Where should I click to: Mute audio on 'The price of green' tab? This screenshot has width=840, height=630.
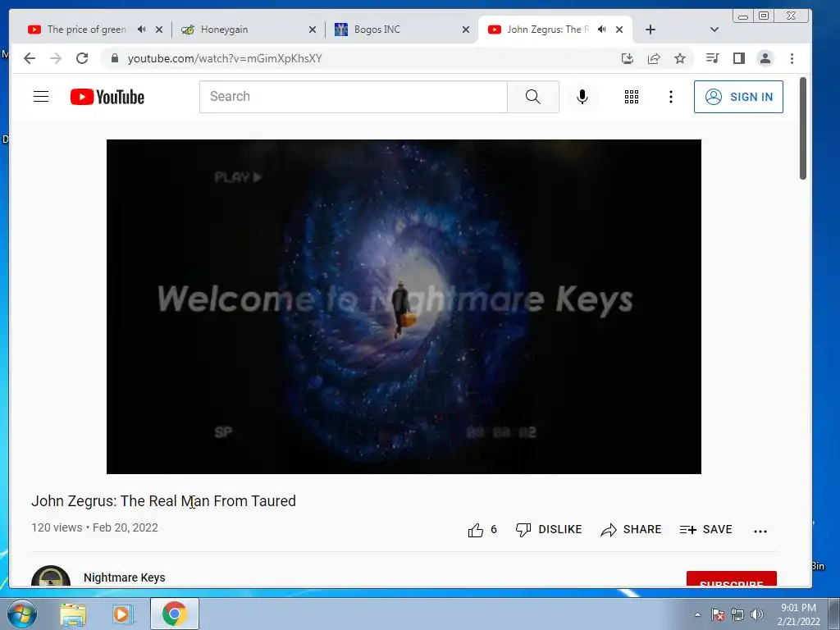141,30
